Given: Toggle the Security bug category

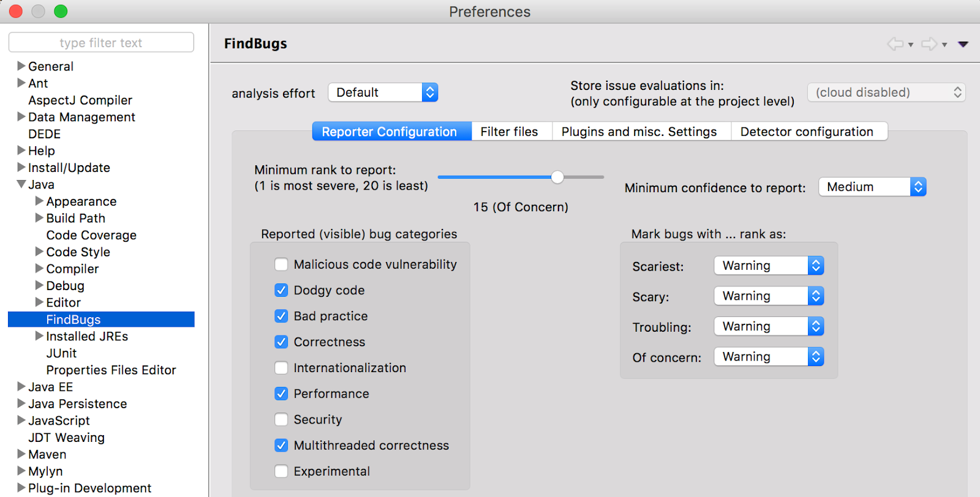Looking at the screenshot, I should pyautogui.click(x=281, y=419).
